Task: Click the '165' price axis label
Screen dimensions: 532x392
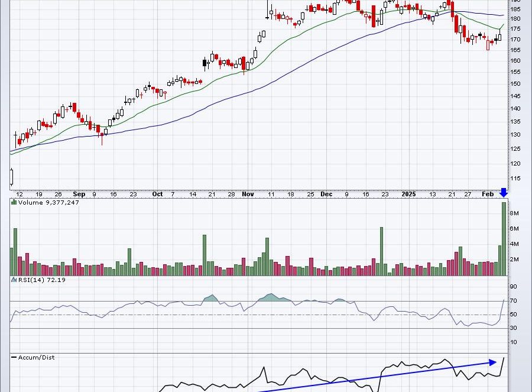Action: pos(515,50)
